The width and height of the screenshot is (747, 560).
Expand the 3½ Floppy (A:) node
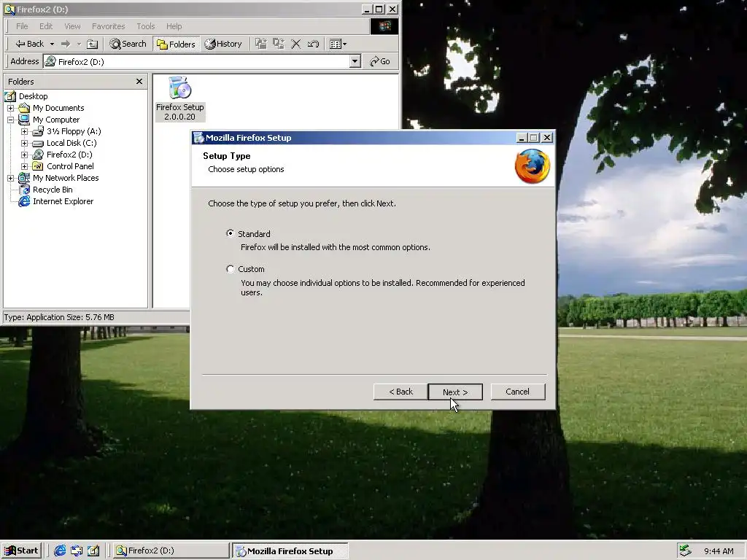[x=24, y=131]
